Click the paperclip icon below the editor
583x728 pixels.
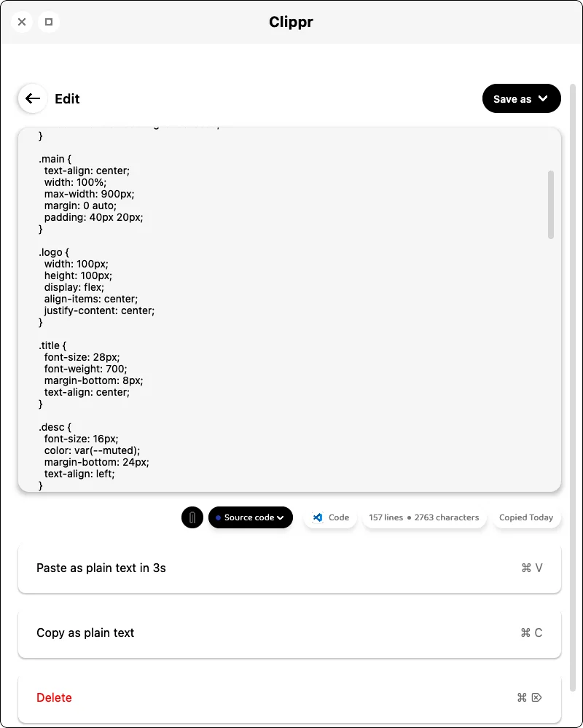coord(192,517)
